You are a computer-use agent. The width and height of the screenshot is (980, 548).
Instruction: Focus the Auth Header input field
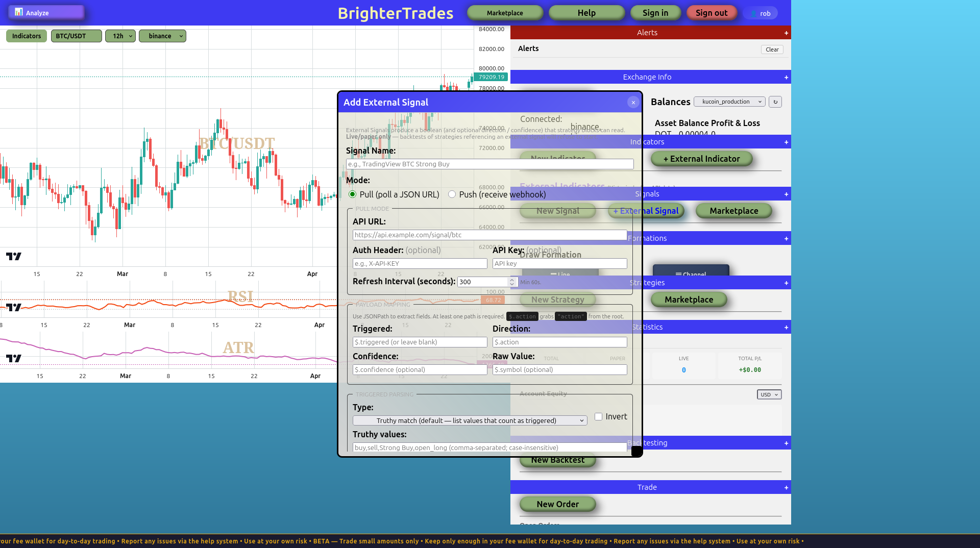[420, 264]
